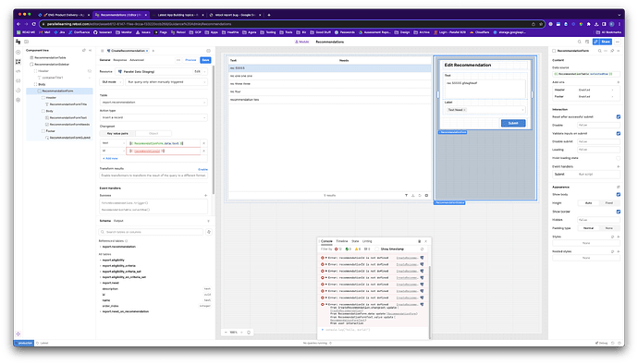The image size is (638, 364).
Task: Add a new style with plus icon
Action: [x=618, y=237]
